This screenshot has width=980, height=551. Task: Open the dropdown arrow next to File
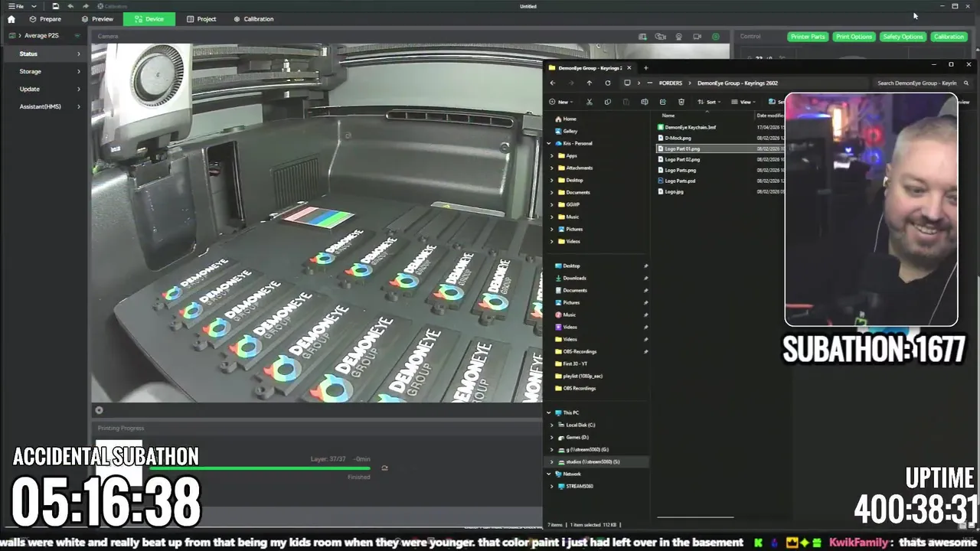click(34, 6)
